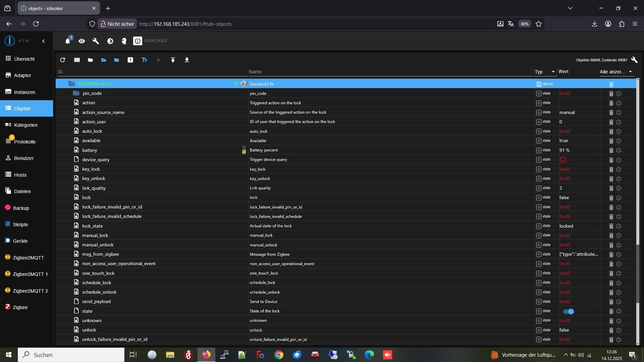Click the upload objects arrow icon
The height and width of the screenshot is (362, 644).
point(173,60)
